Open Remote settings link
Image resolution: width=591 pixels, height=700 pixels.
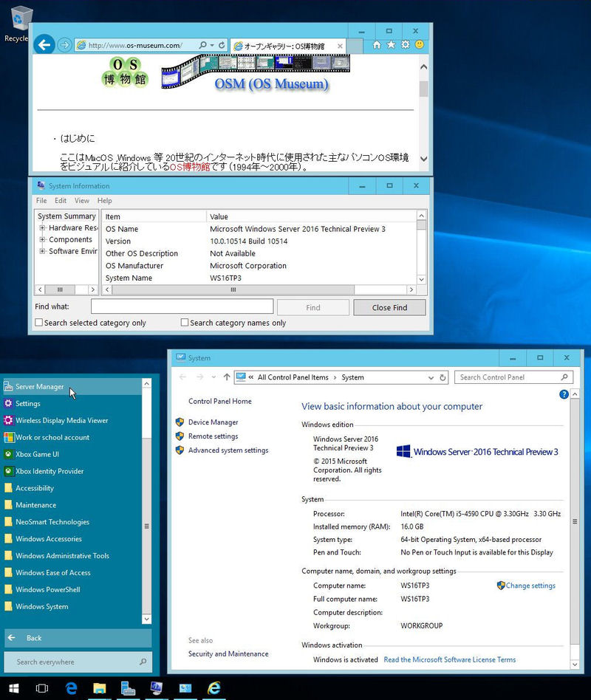point(213,436)
